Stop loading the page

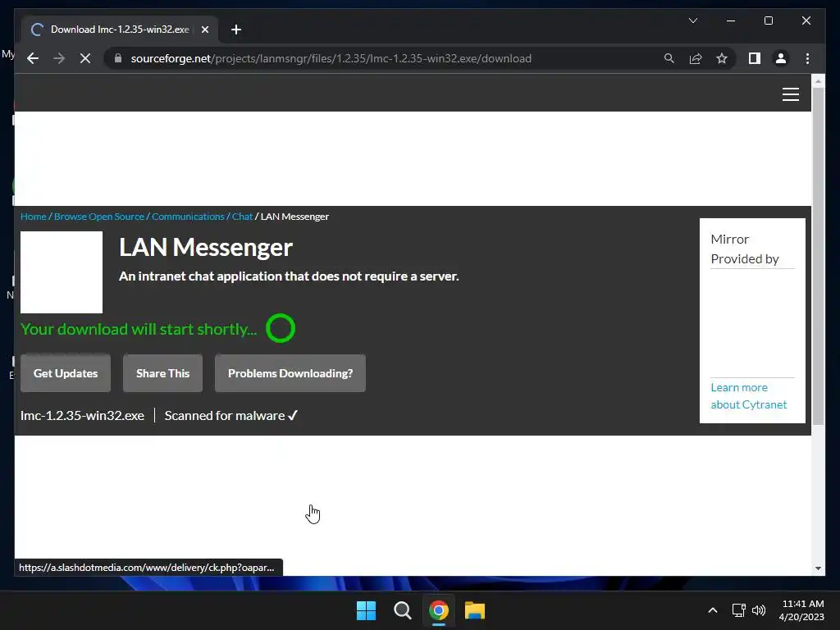(x=85, y=58)
